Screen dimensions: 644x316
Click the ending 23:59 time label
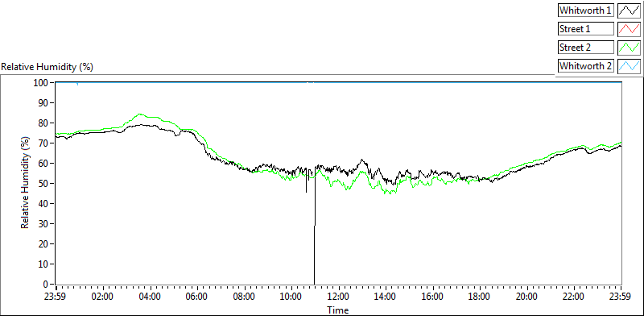(x=621, y=297)
